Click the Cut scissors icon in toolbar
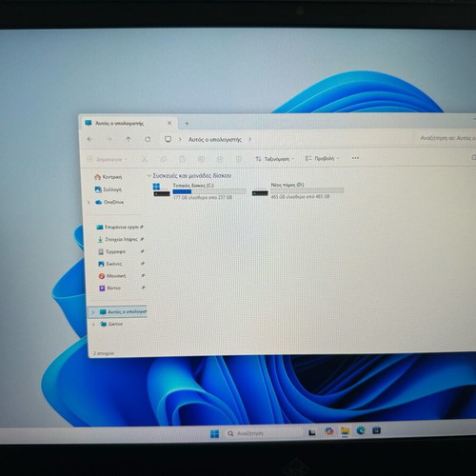The height and width of the screenshot is (476, 476). pyautogui.click(x=145, y=159)
